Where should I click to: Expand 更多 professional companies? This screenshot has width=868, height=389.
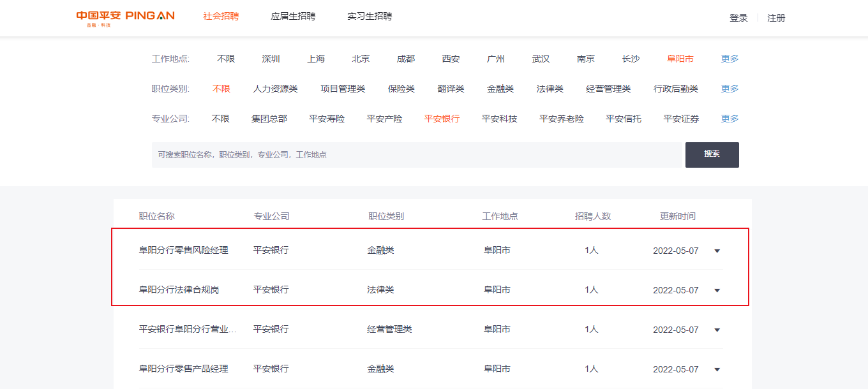(730, 119)
